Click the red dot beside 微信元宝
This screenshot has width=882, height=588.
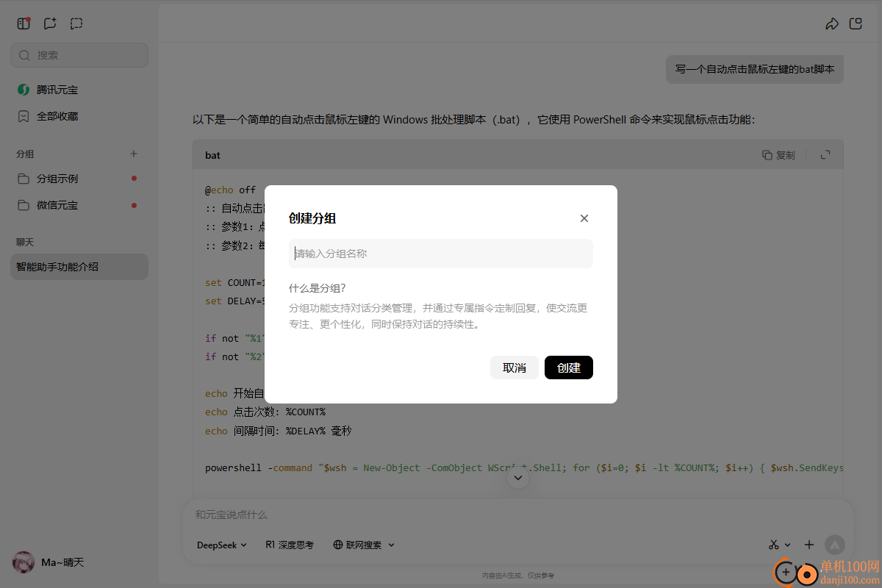[134, 205]
